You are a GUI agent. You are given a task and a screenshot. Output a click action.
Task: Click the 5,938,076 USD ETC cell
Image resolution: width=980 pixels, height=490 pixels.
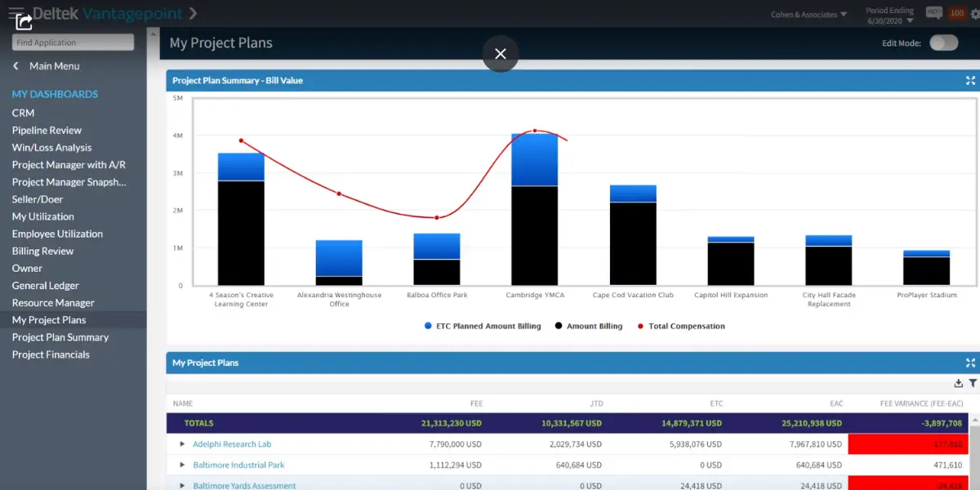[696, 444]
